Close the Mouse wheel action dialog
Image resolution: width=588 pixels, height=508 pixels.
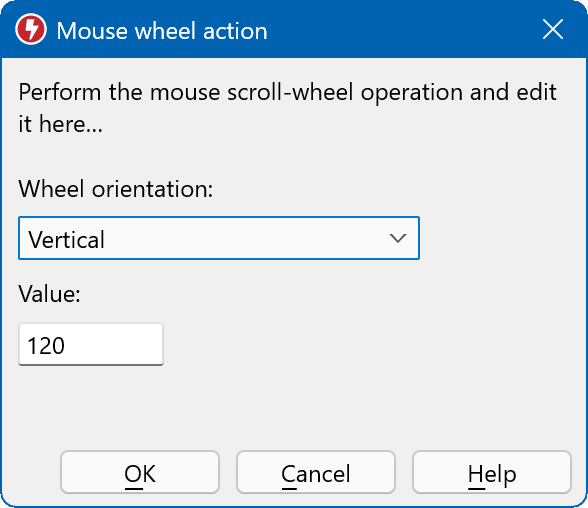click(553, 29)
